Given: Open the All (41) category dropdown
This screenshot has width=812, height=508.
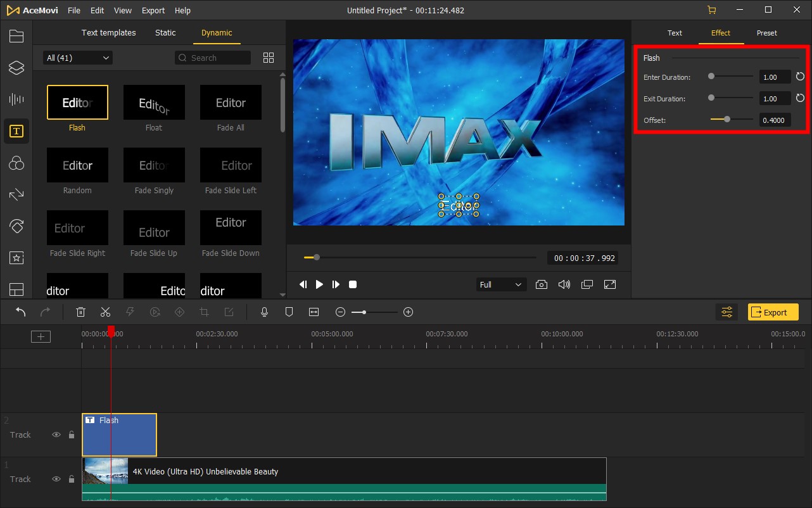Looking at the screenshot, I should (x=77, y=58).
